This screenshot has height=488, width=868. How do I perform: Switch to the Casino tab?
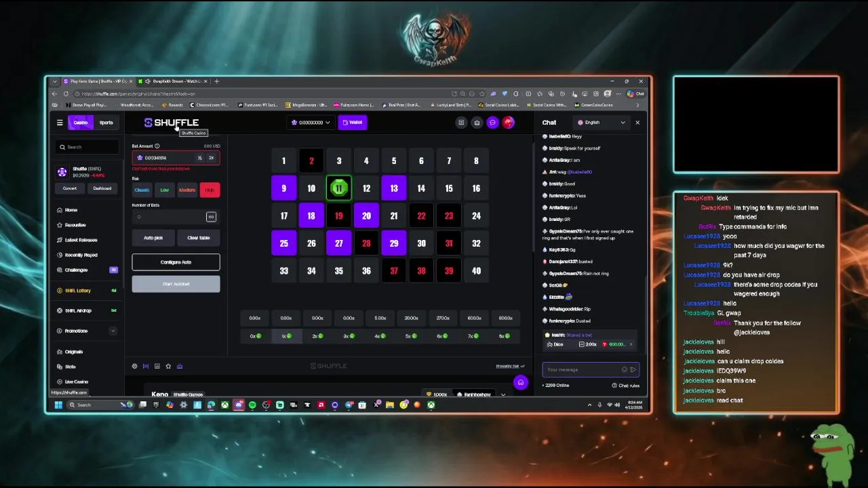point(81,123)
